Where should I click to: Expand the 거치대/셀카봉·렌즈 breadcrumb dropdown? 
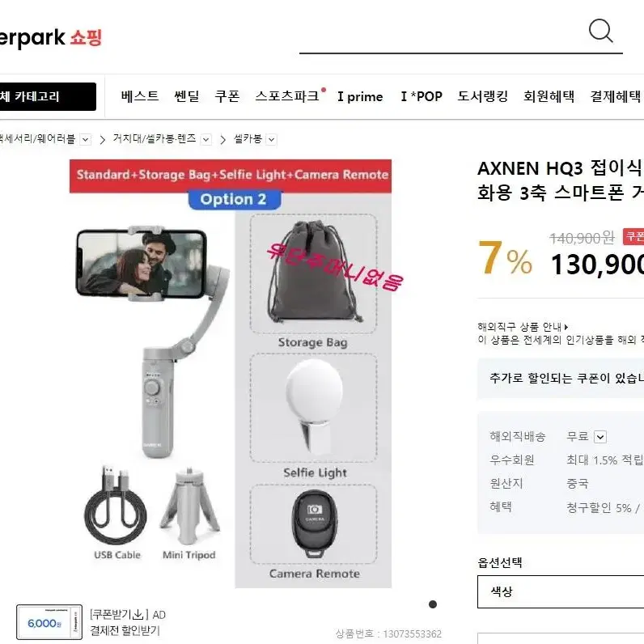point(206,140)
